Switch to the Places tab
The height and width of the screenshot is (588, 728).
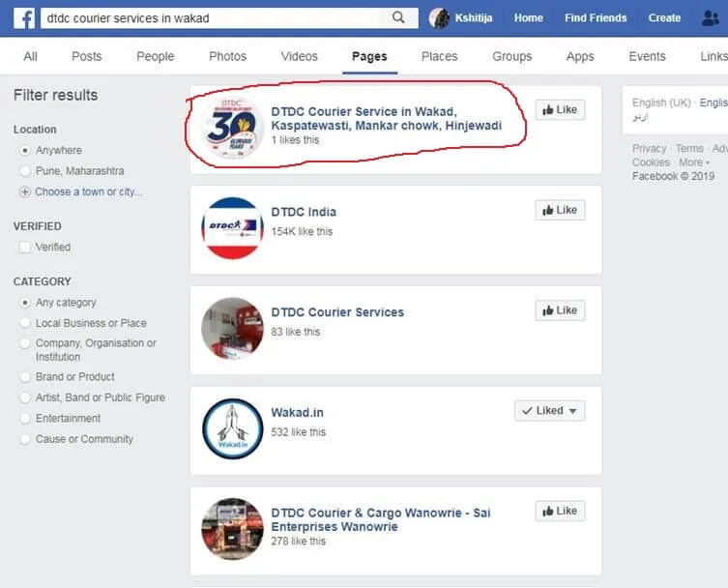tap(439, 56)
